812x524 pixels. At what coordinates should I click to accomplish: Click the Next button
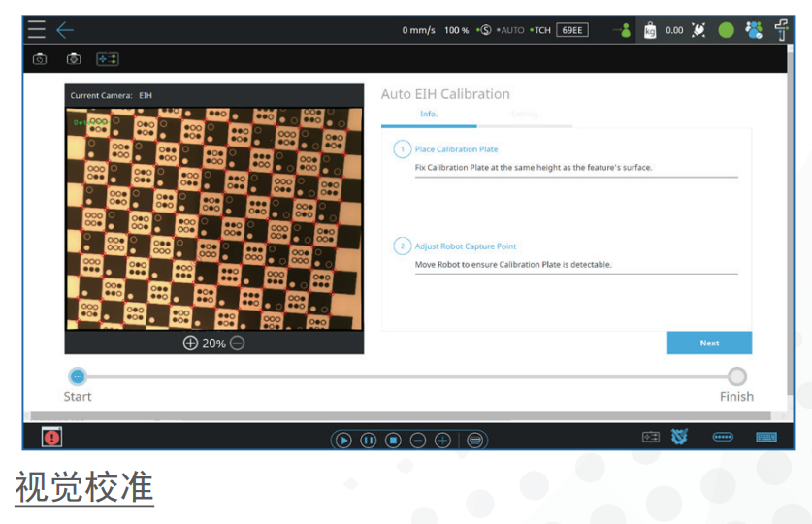pyautogui.click(x=709, y=343)
